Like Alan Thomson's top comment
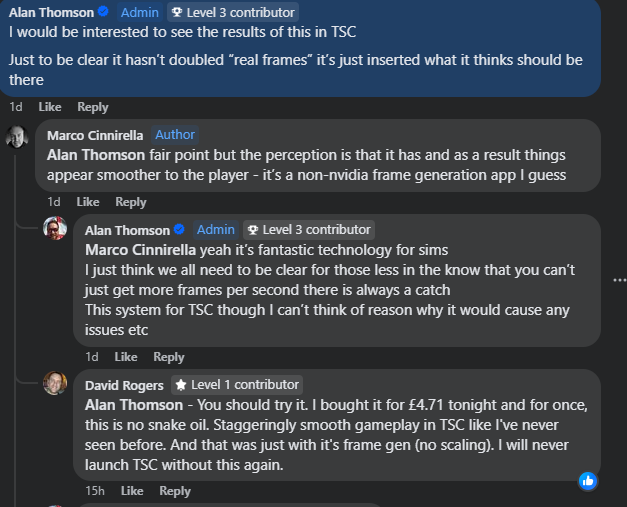The height and width of the screenshot is (507, 627). 50,107
